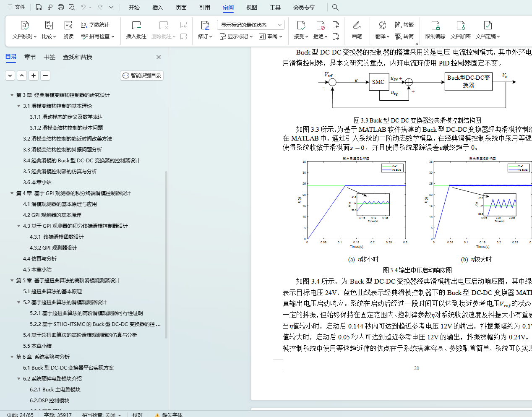Click the minus button in outline pane
532x417 pixels.
point(46,76)
